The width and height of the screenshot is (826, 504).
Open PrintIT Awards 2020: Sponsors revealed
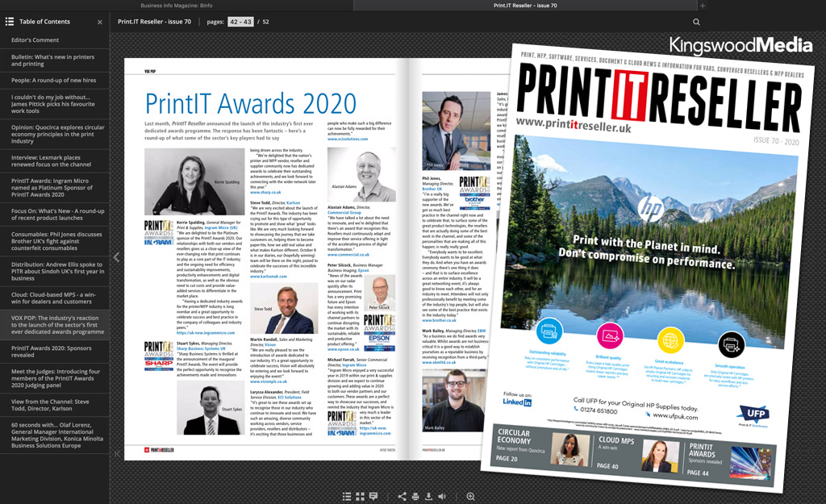click(x=55, y=352)
